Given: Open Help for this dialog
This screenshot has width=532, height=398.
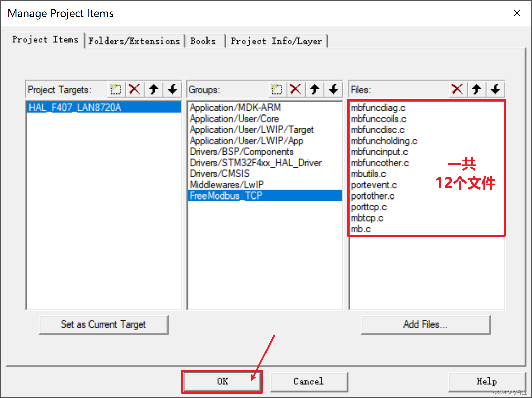Looking at the screenshot, I should coord(487,381).
